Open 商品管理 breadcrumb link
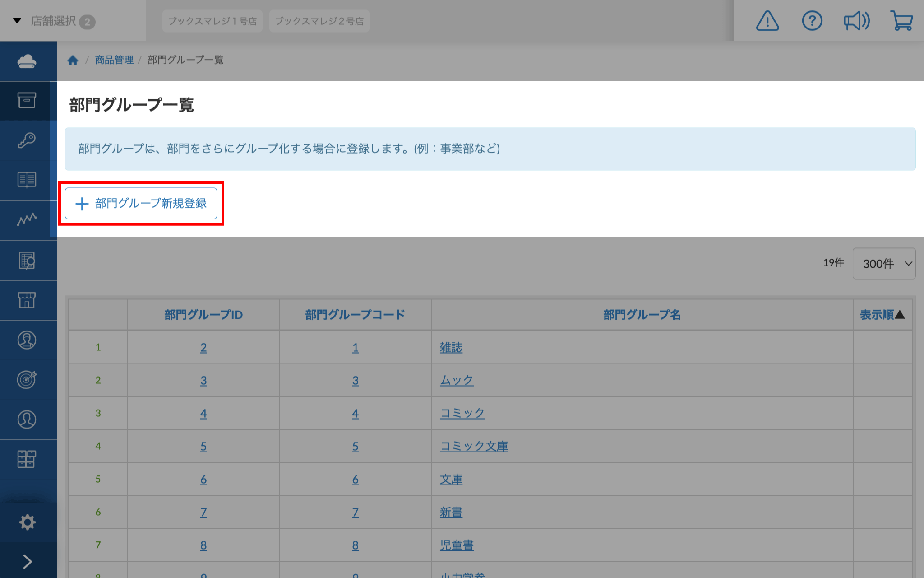This screenshot has width=924, height=578. pyautogui.click(x=114, y=60)
